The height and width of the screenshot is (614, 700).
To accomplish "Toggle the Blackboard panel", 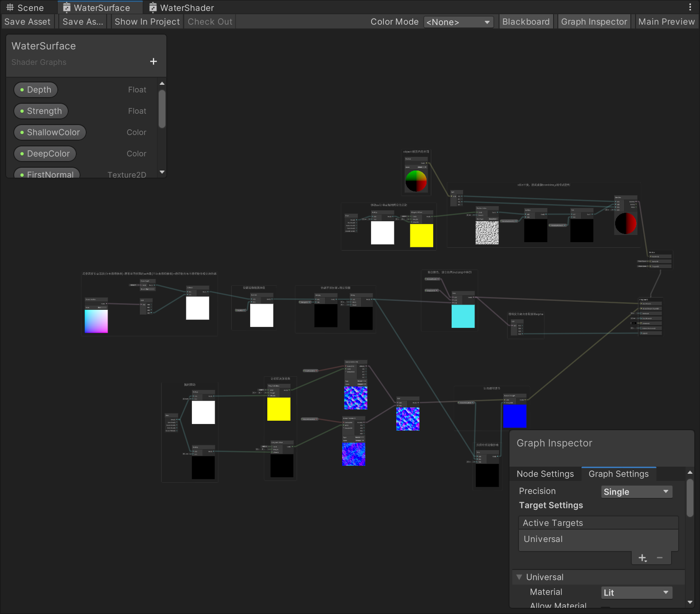I will 526,22.
